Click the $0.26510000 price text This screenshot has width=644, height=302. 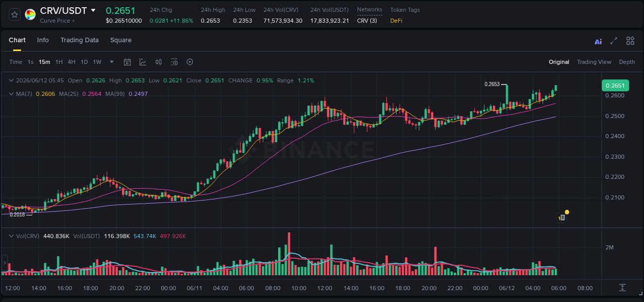pyautogui.click(x=124, y=21)
